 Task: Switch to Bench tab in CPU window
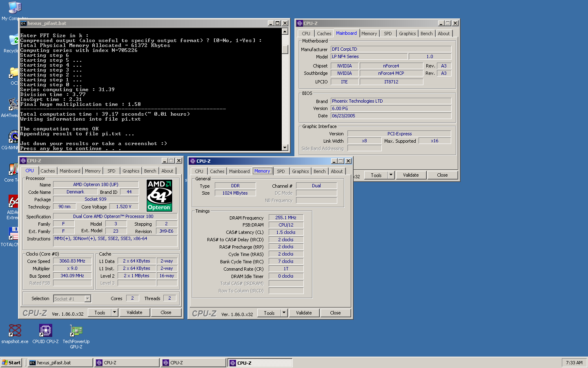pyautogui.click(x=150, y=171)
